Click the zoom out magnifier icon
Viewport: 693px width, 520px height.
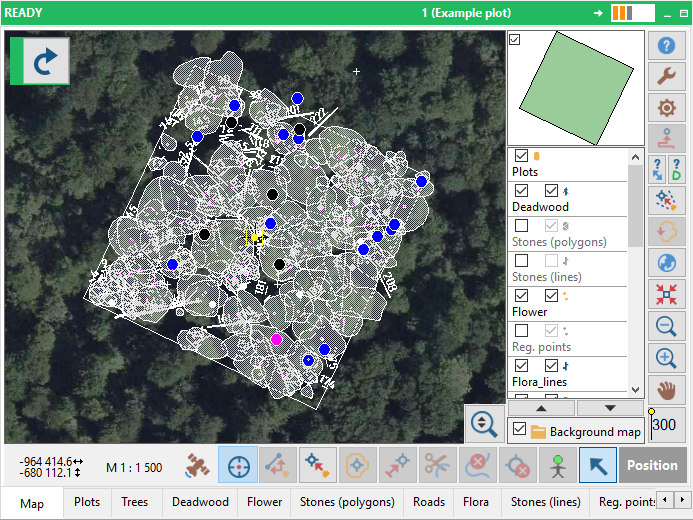665,325
